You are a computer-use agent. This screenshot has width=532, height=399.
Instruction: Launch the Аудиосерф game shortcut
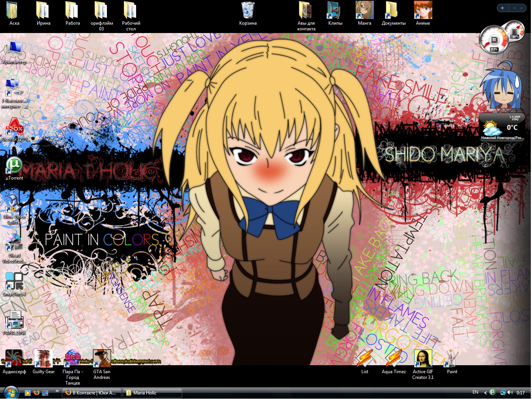(14, 362)
